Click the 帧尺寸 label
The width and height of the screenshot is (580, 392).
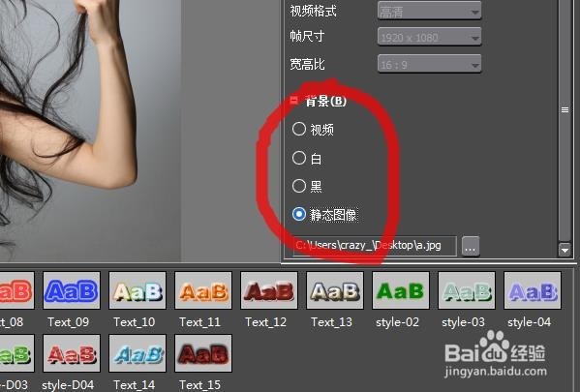point(307,36)
